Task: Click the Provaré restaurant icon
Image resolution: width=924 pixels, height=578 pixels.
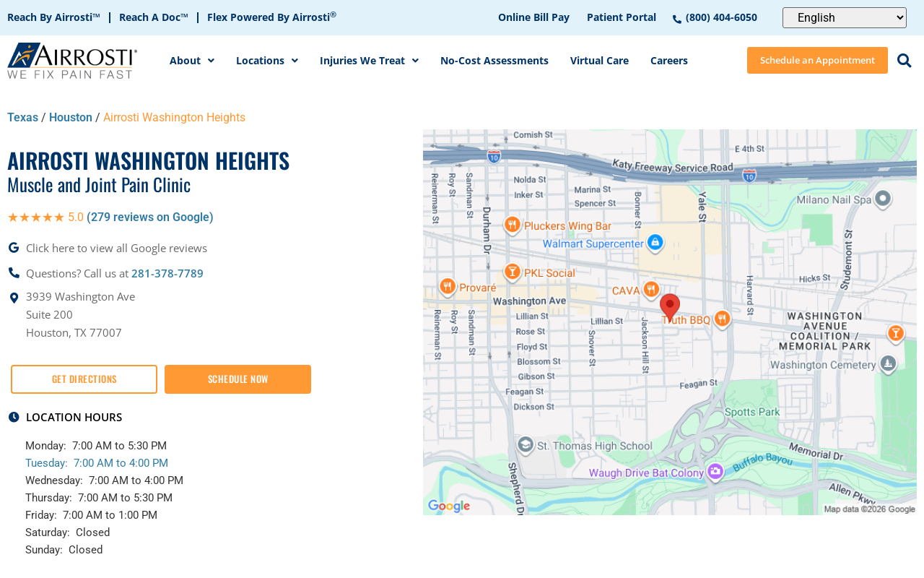Action: click(448, 286)
